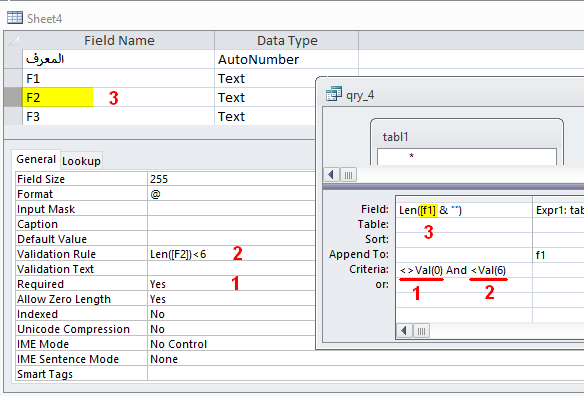Click the Validation Text property field

coord(231,269)
